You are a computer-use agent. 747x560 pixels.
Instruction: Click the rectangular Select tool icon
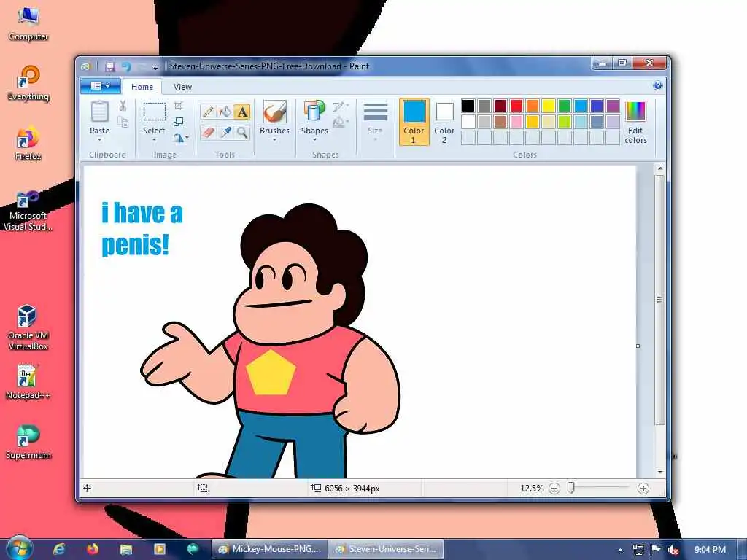point(155,112)
